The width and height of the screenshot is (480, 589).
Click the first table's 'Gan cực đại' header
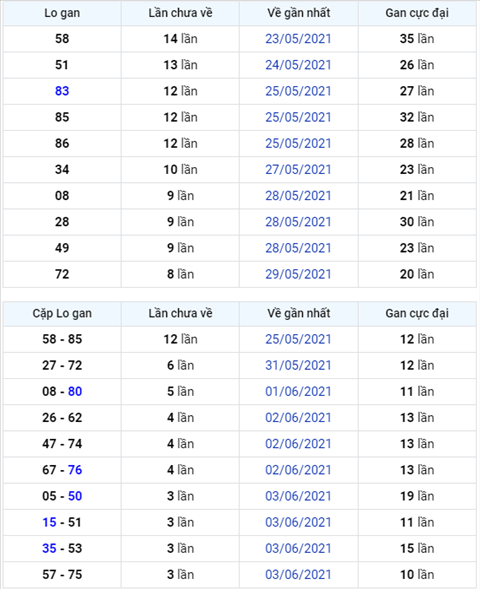tap(417, 13)
